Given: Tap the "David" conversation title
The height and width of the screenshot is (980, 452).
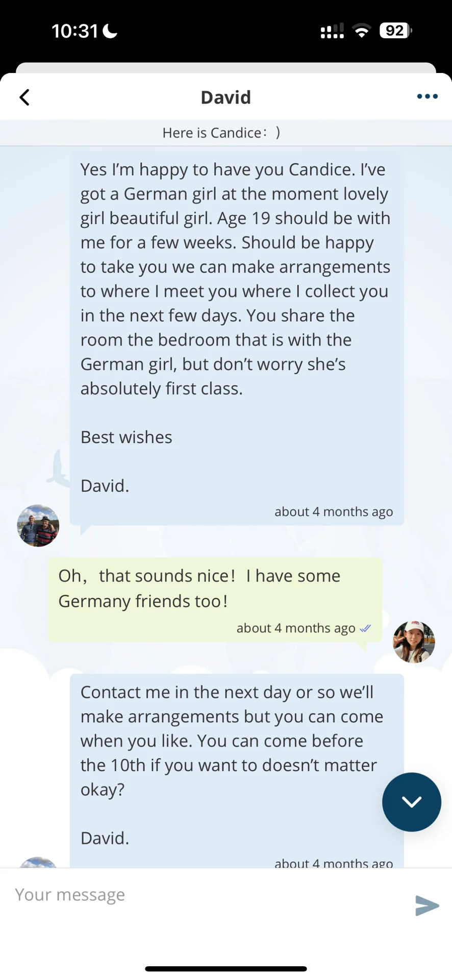Looking at the screenshot, I should 225,97.
